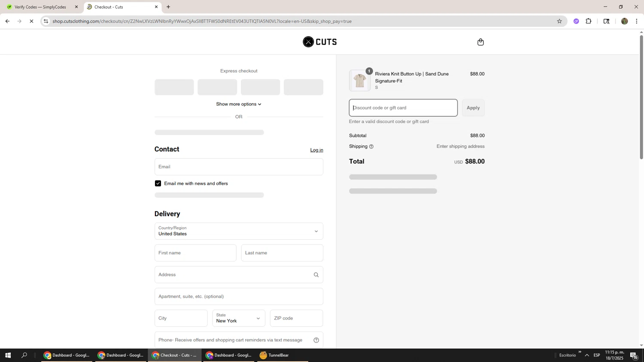The width and height of the screenshot is (644, 362).
Task: Open the media/cast control toolbar icon
Action: [606, 21]
